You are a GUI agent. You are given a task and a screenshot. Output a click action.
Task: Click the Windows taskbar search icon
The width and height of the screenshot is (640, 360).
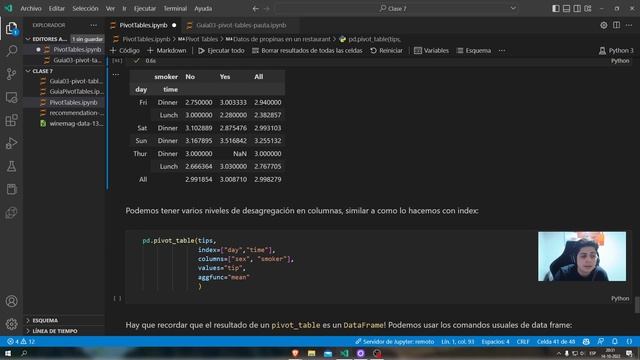[x=24, y=353]
